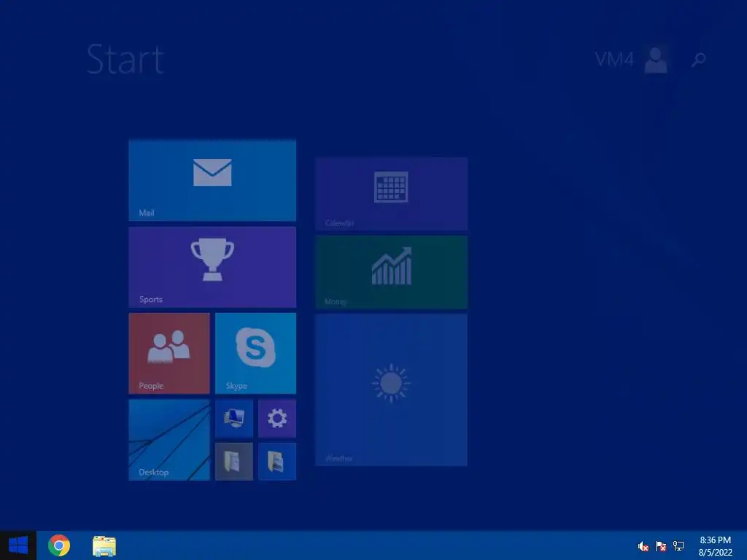The height and width of the screenshot is (560, 747).
Task: Open the Mail tile
Action: coord(212,181)
